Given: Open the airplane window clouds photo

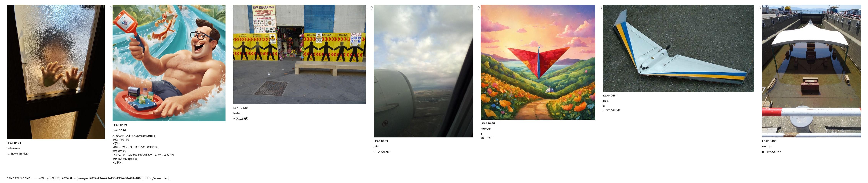Looking at the screenshot, I should coord(423,71).
